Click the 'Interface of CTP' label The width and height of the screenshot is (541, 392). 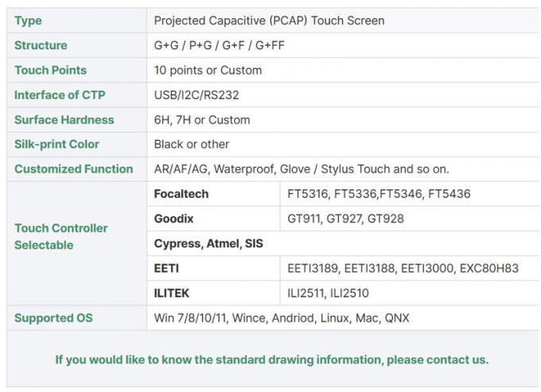(x=60, y=95)
